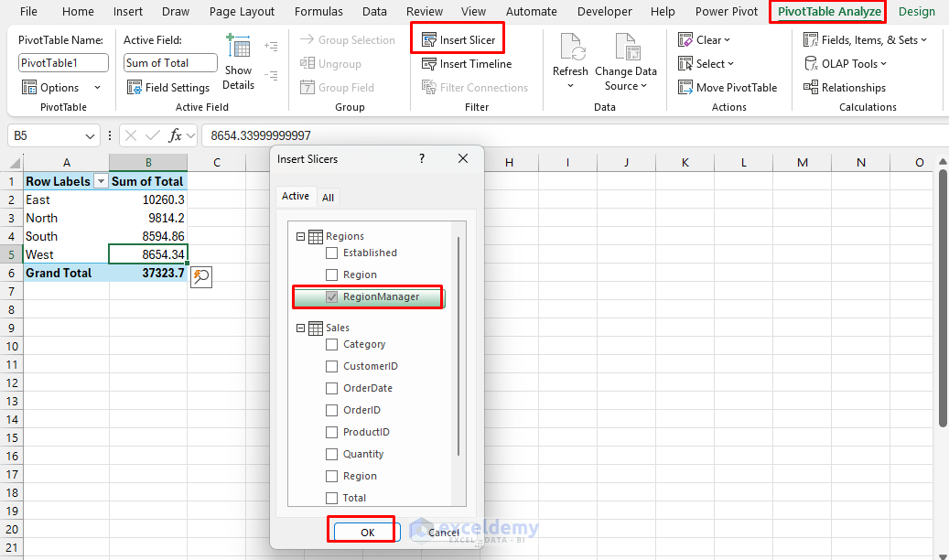
Task: Click the worksheet vertical scrollbar
Action: tap(943, 298)
